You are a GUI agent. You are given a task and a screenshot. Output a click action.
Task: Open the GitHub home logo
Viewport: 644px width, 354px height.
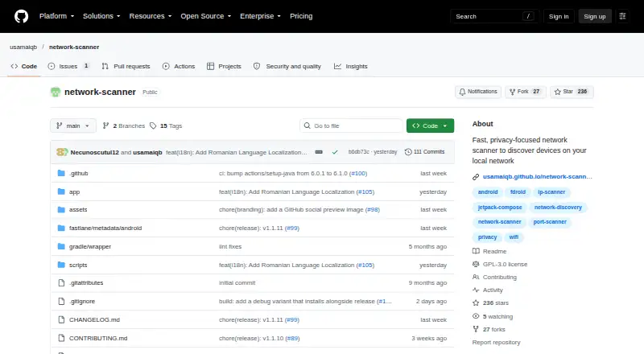point(22,16)
